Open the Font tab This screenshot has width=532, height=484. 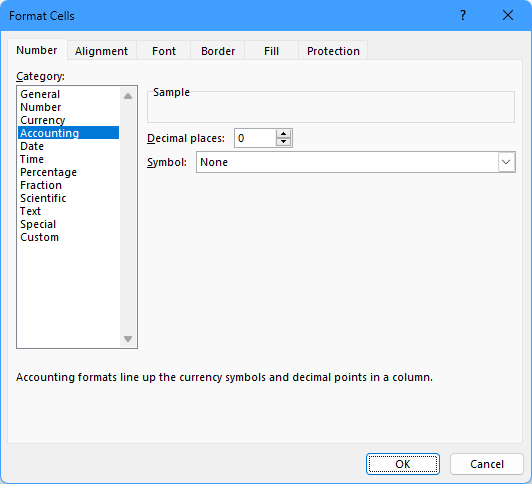point(164,51)
